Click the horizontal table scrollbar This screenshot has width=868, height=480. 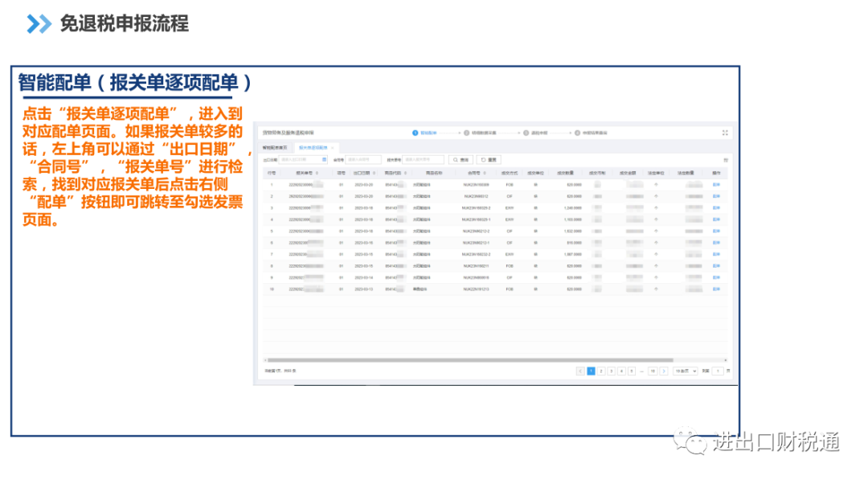470,360
